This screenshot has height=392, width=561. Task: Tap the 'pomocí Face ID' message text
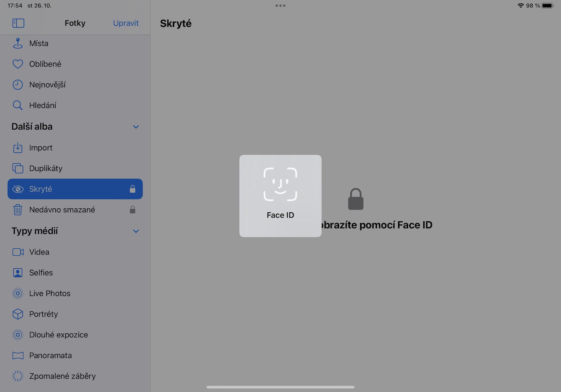pyautogui.click(x=396, y=225)
